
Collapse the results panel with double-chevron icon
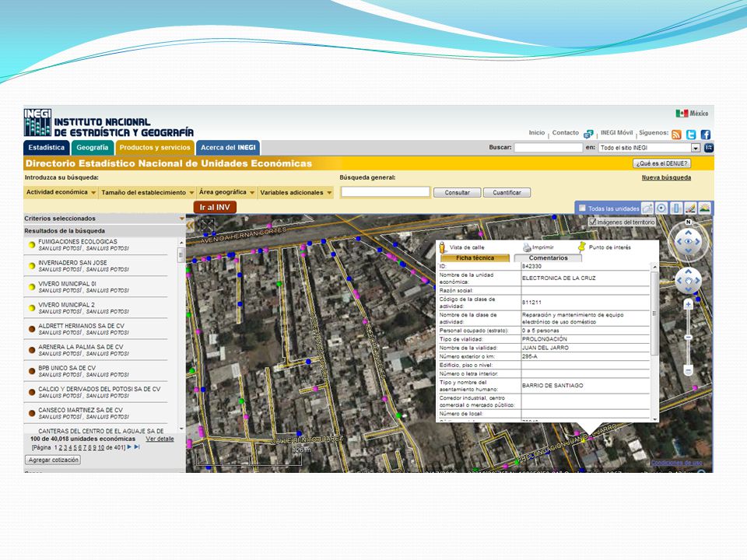point(190,226)
